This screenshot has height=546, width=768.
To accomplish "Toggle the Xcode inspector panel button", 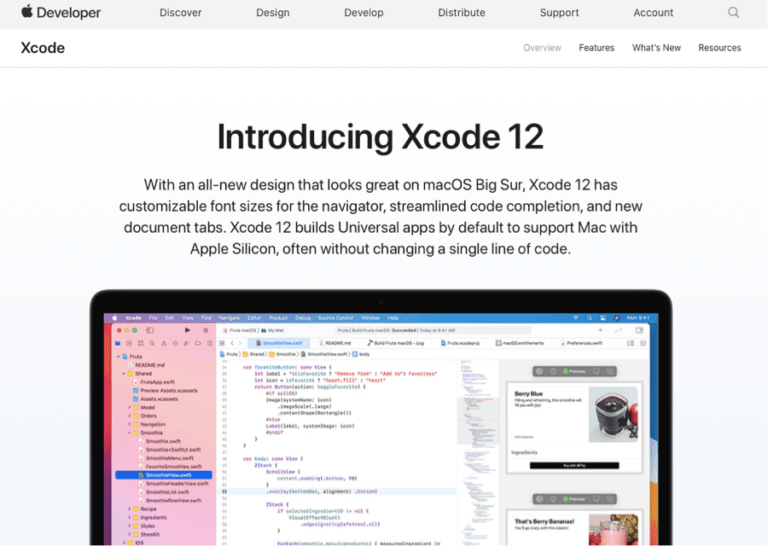I will pyautogui.click(x=641, y=329).
